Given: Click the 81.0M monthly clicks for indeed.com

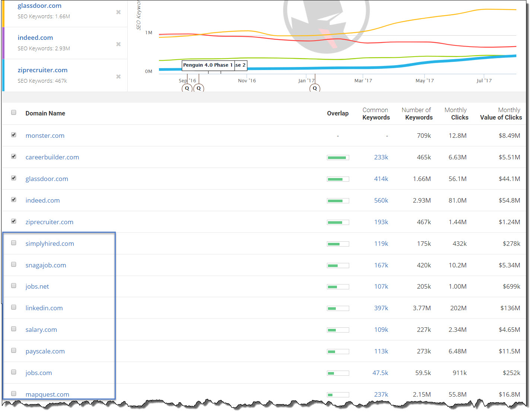Looking at the screenshot, I should pos(458,200).
